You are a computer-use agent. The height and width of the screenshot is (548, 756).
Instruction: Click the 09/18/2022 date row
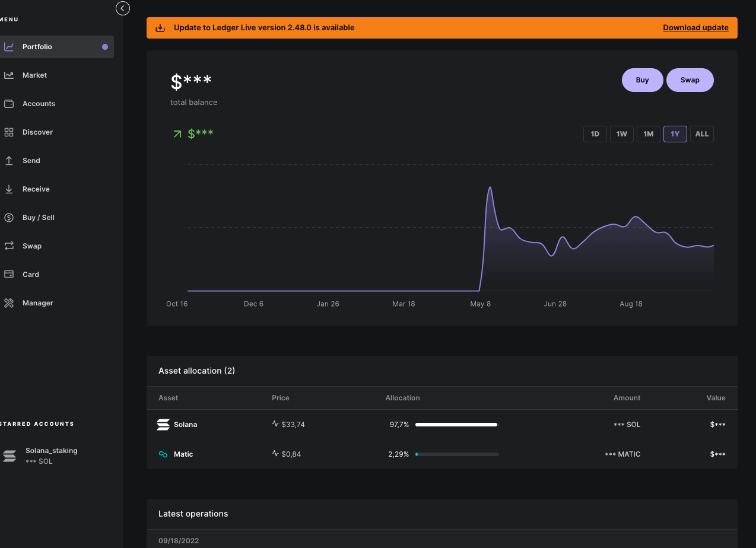pos(442,541)
